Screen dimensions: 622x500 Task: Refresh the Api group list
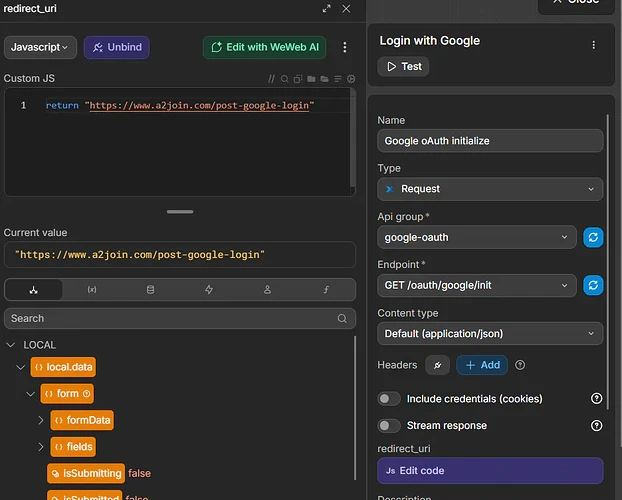(x=593, y=237)
